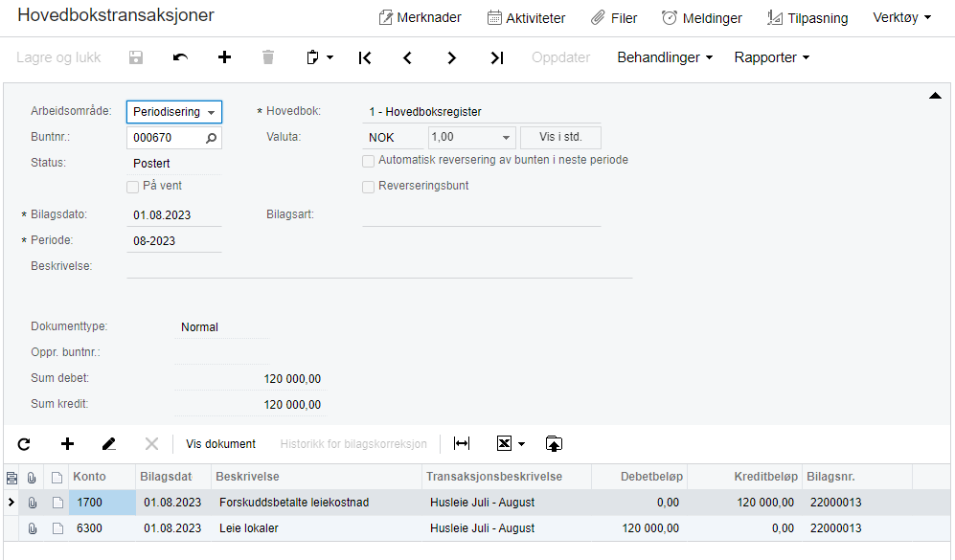Click the attachments column header paperclip
Screen dimensions: 955x560
coord(32,478)
